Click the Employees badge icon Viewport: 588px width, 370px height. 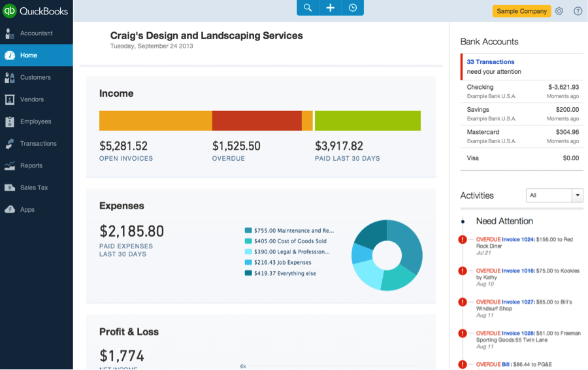pos(9,122)
